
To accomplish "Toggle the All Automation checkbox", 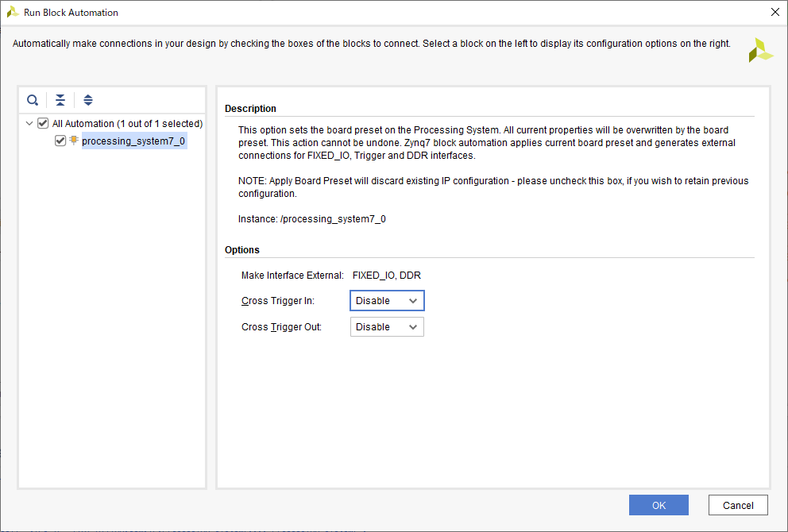I will click(43, 124).
